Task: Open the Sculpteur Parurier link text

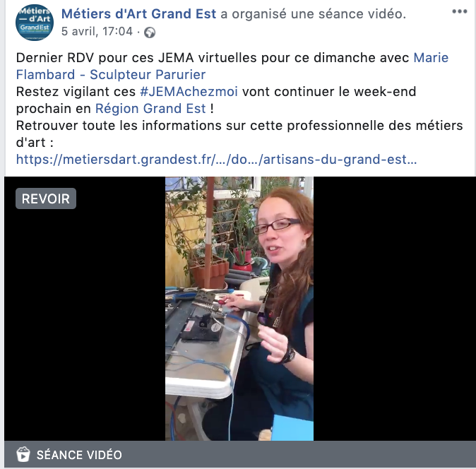Action: 148,75
